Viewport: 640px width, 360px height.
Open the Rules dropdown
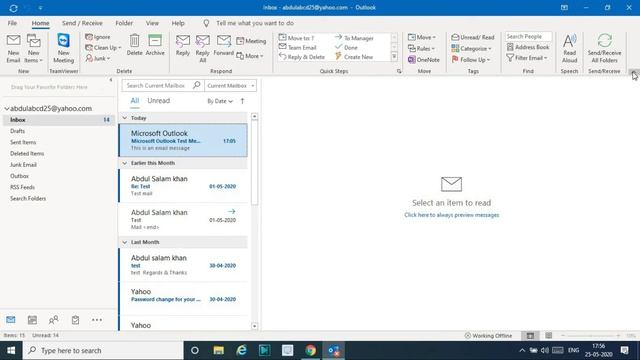point(421,48)
